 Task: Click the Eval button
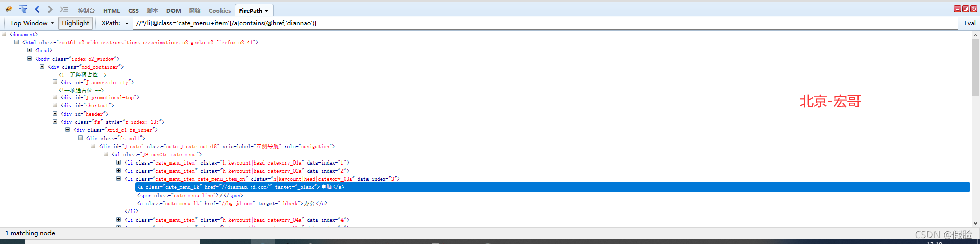click(x=970, y=23)
